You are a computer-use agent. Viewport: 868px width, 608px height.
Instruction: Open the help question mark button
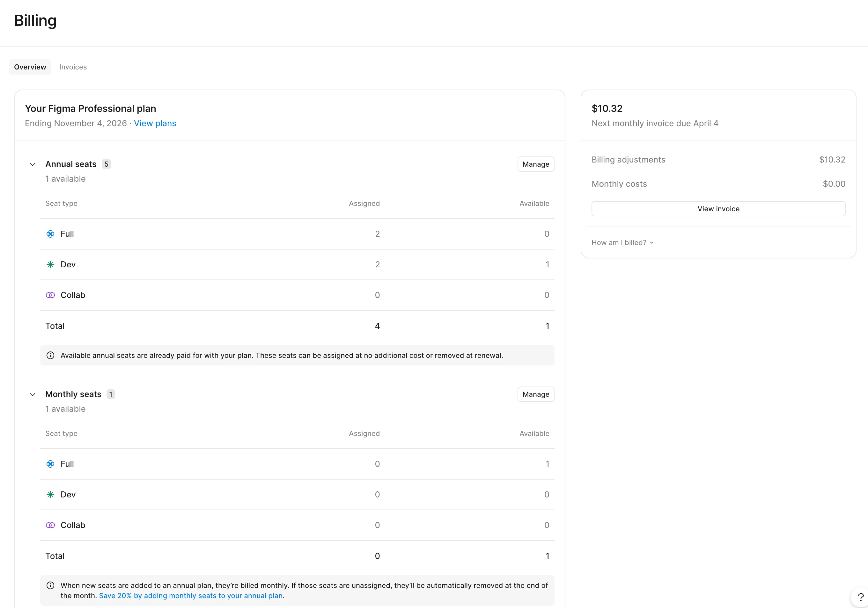click(x=860, y=597)
